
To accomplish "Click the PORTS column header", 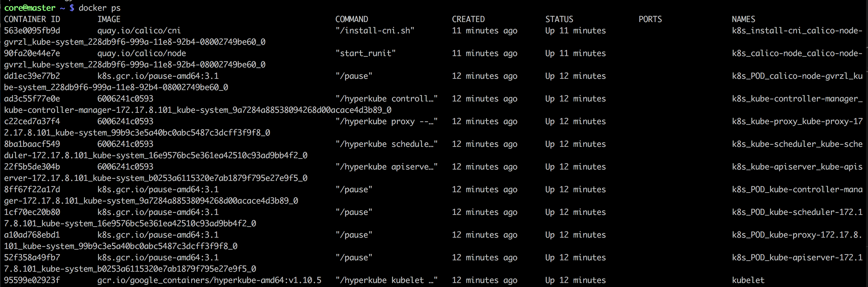I will (x=650, y=19).
